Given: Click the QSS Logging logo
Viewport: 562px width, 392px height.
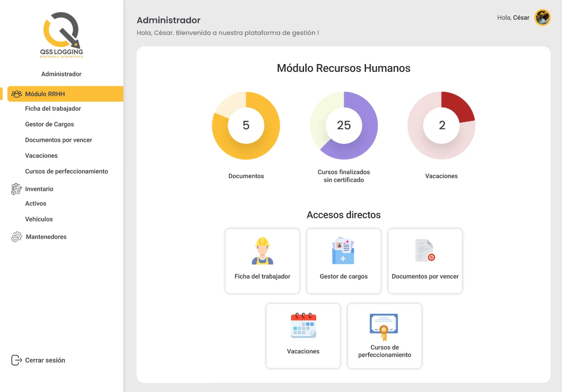Looking at the screenshot, I should click(62, 35).
